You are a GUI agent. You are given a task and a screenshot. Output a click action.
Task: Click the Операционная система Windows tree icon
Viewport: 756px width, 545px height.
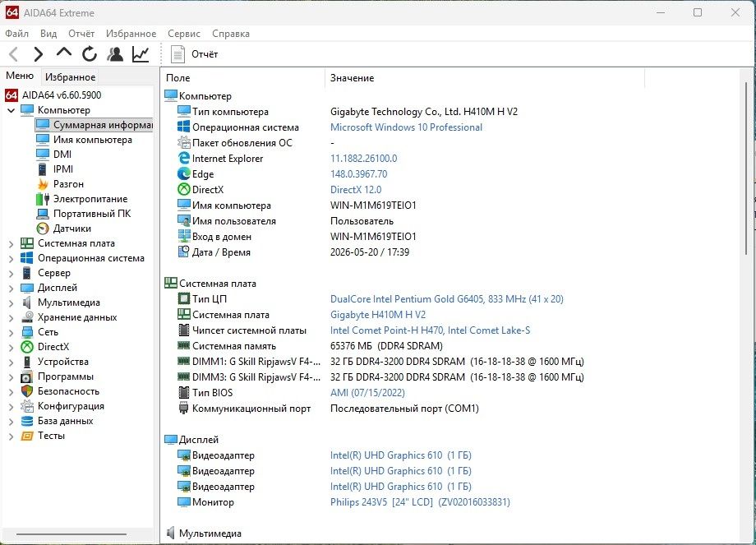point(27,258)
